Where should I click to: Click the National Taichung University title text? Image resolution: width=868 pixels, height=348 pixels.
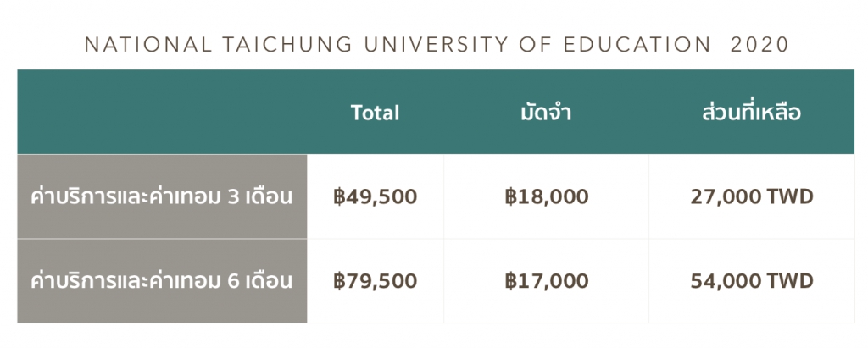click(437, 45)
